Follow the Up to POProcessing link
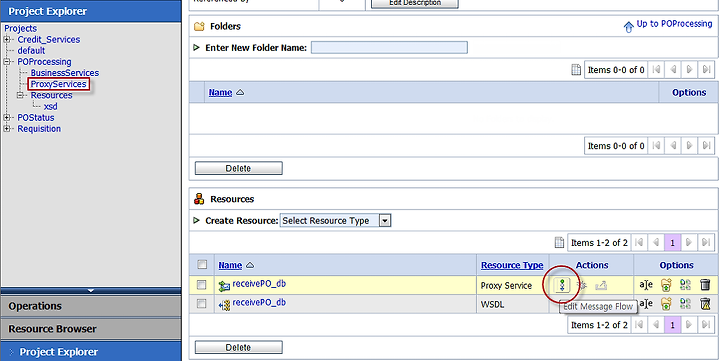The image size is (720, 361). click(x=674, y=24)
